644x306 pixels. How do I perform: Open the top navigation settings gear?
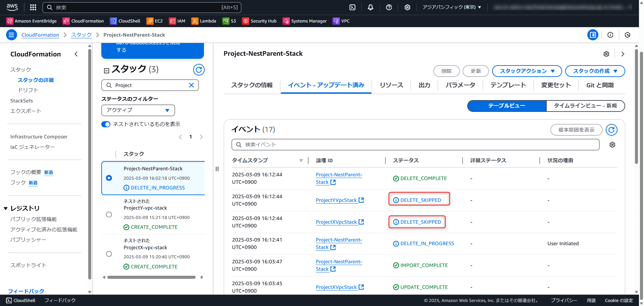click(x=407, y=7)
